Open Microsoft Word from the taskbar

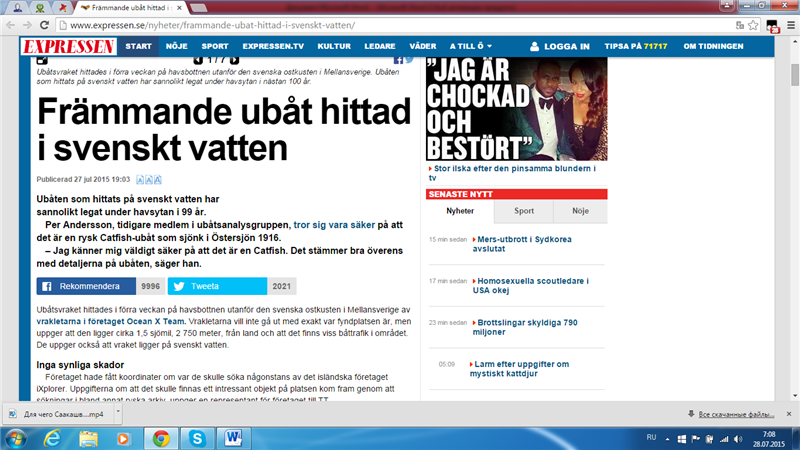point(235,437)
